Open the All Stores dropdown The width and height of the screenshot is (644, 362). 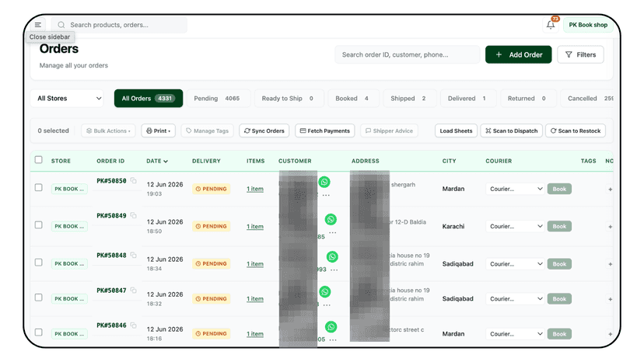coord(67,99)
